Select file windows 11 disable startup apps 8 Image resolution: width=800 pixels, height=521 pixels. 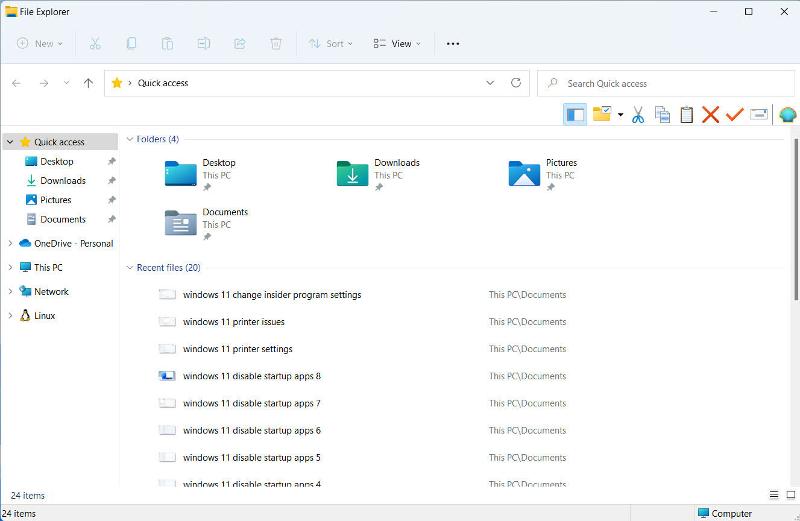pyautogui.click(x=252, y=376)
